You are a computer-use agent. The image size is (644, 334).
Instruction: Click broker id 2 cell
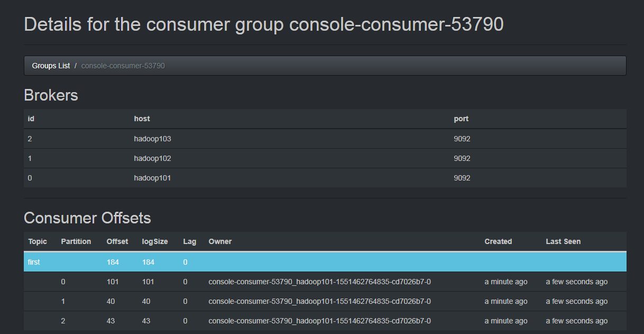click(x=30, y=139)
